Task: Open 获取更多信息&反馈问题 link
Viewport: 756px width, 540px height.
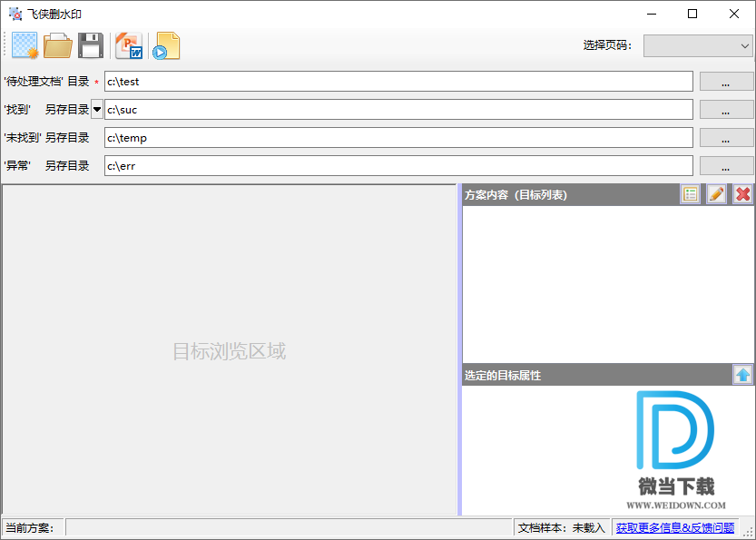Action: (675, 527)
